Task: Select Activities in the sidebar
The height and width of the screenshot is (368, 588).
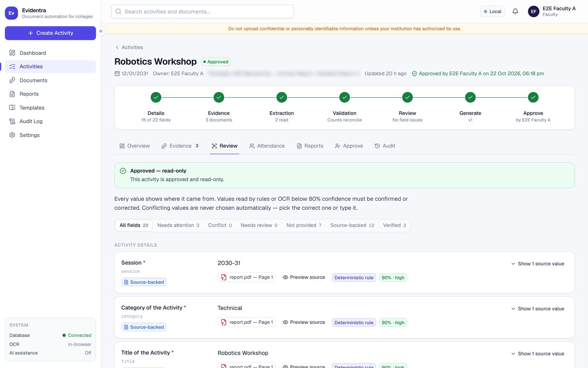Action: (50, 67)
